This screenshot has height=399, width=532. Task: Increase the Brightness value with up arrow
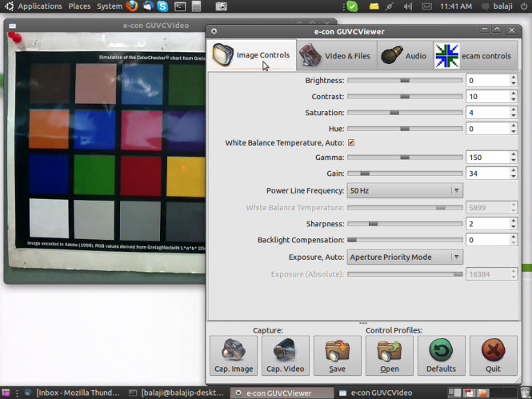(x=514, y=78)
